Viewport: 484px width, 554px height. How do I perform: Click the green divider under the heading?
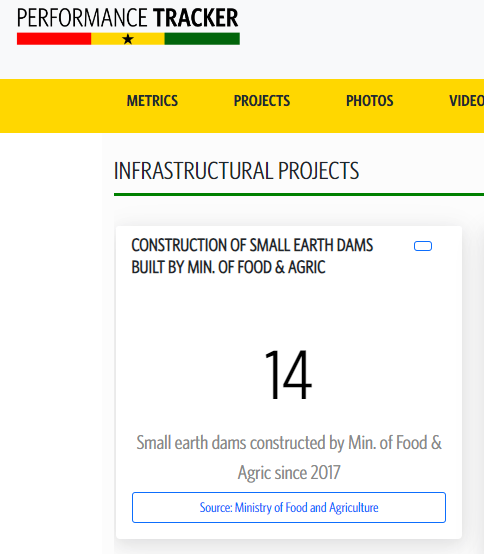click(x=299, y=194)
